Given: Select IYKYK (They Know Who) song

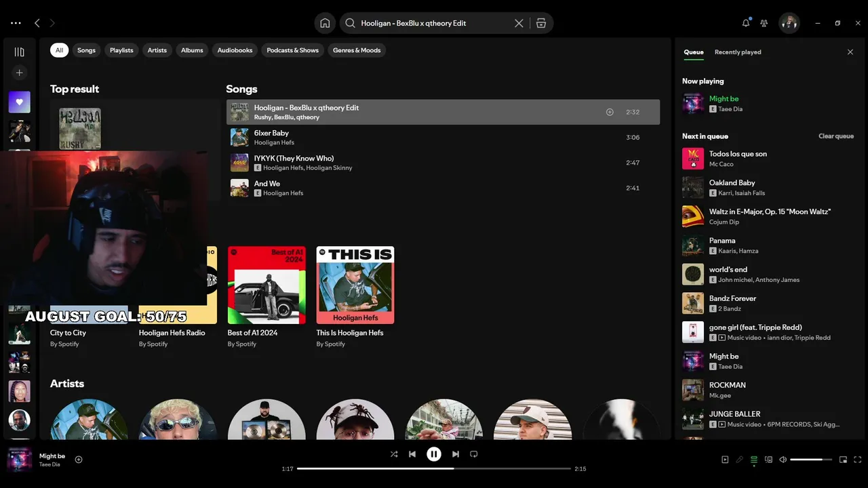Looking at the screenshot, I should point(443,163).
